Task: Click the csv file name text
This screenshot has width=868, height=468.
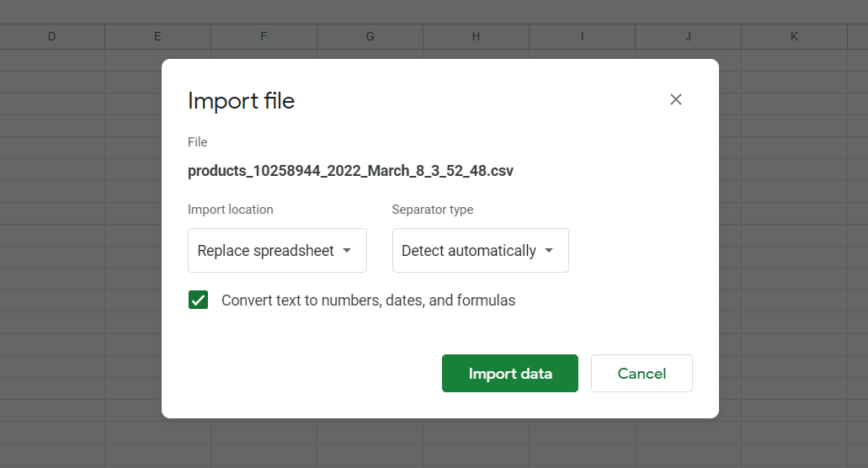Action: pyautogui.click(x=350, y=171)
